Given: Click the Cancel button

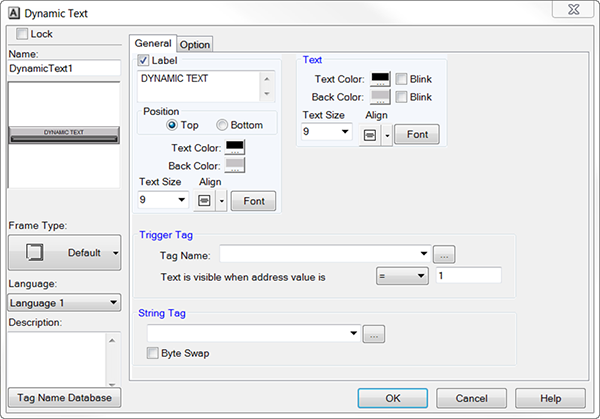Looking at the screenshot, I should coord(471,398).
